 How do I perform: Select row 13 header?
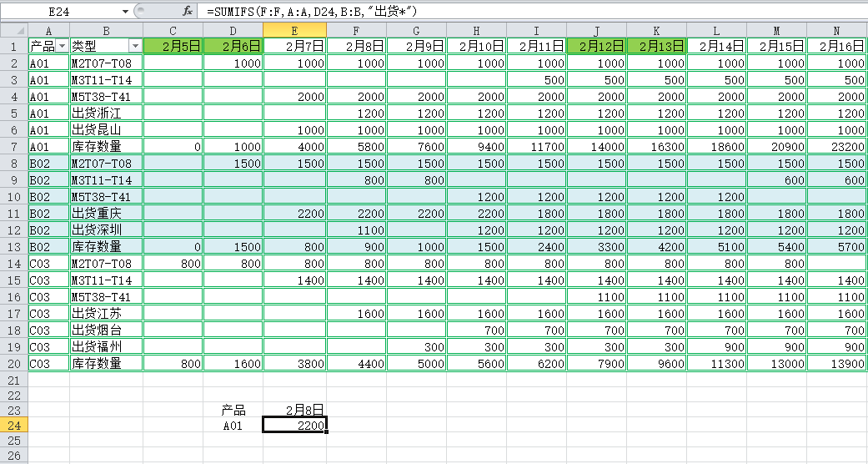(x=14, y=246)
